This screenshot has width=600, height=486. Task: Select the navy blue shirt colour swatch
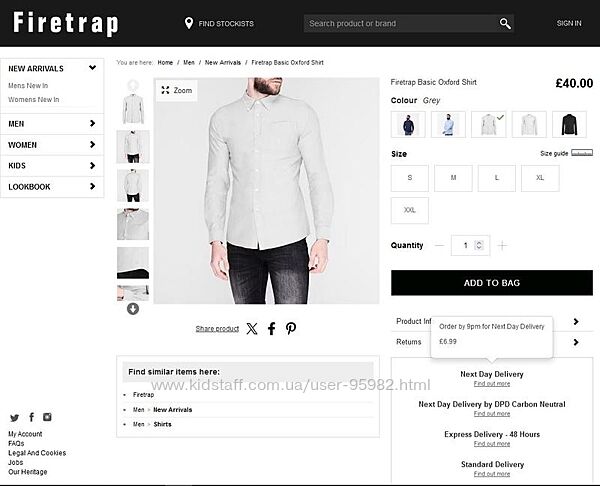pyautogui.click(x=408, y=124)
